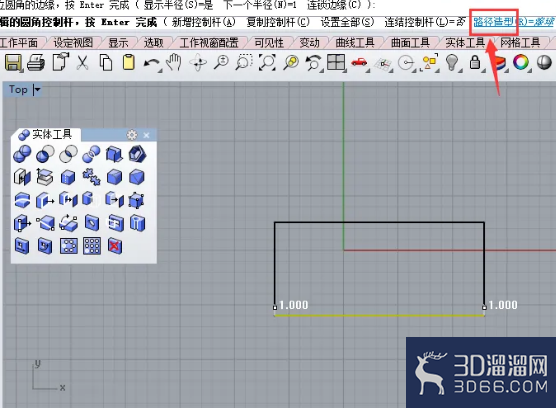The image size is (556, 408).
Task: Select the Chamfer Edge cube icon
Action: (x=137, y=177)
